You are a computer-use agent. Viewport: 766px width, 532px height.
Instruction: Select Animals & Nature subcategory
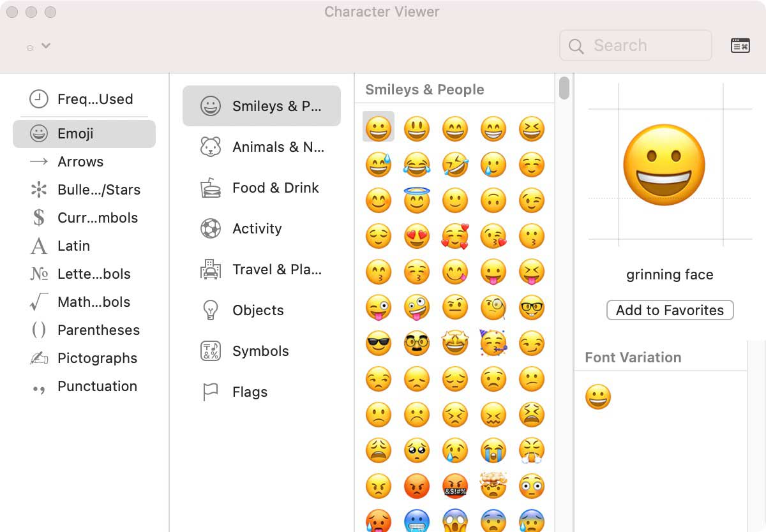tap(262, 147)
